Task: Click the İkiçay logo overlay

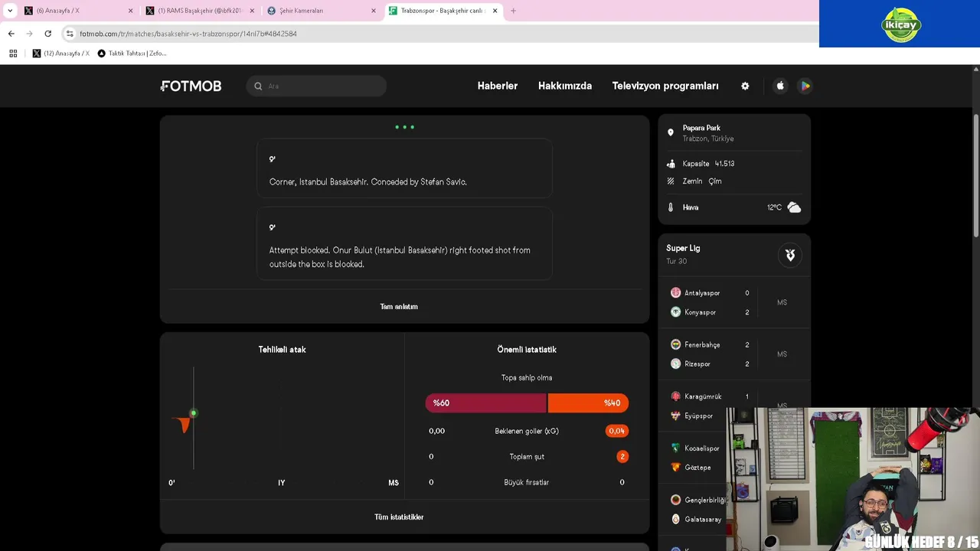Action: point(901,25)
